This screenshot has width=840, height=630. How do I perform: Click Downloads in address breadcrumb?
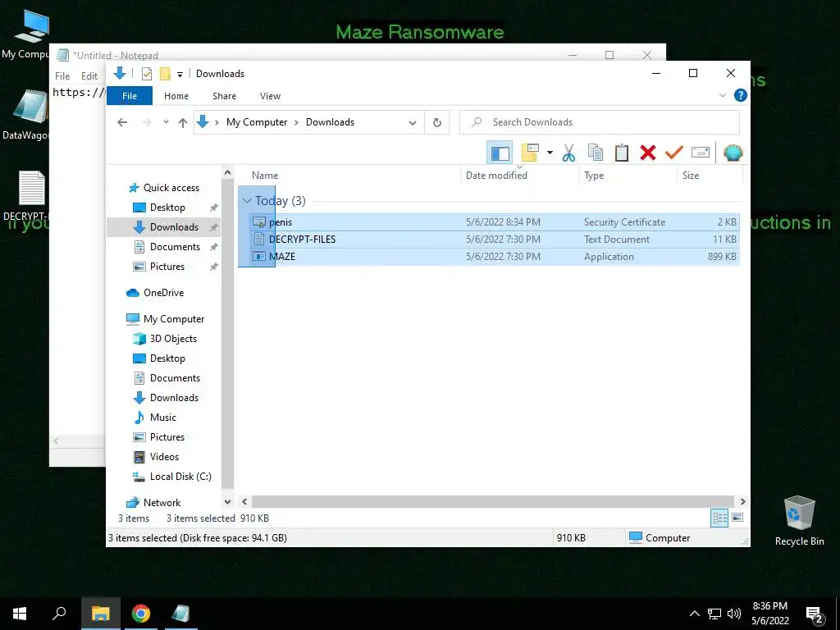pyautogui.click(x=330, y=122)
